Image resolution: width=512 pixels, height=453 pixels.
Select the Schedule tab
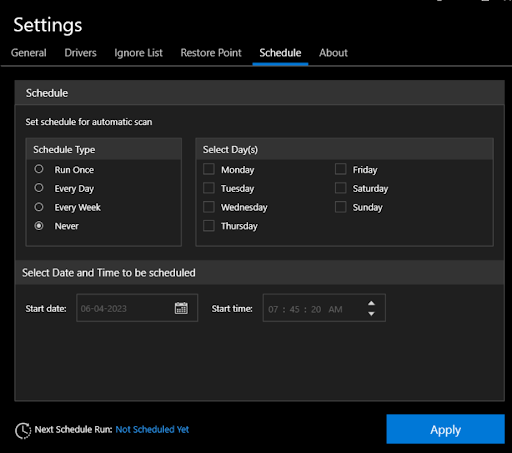pos(280,53)
